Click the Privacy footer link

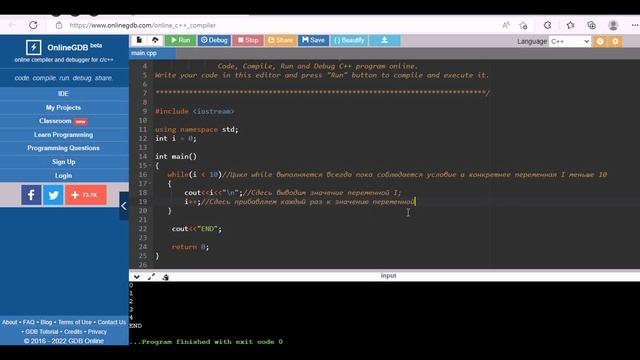(97, 332)
